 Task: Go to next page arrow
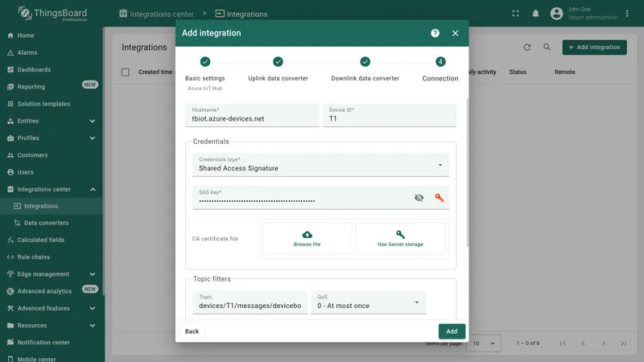point(603,343)
